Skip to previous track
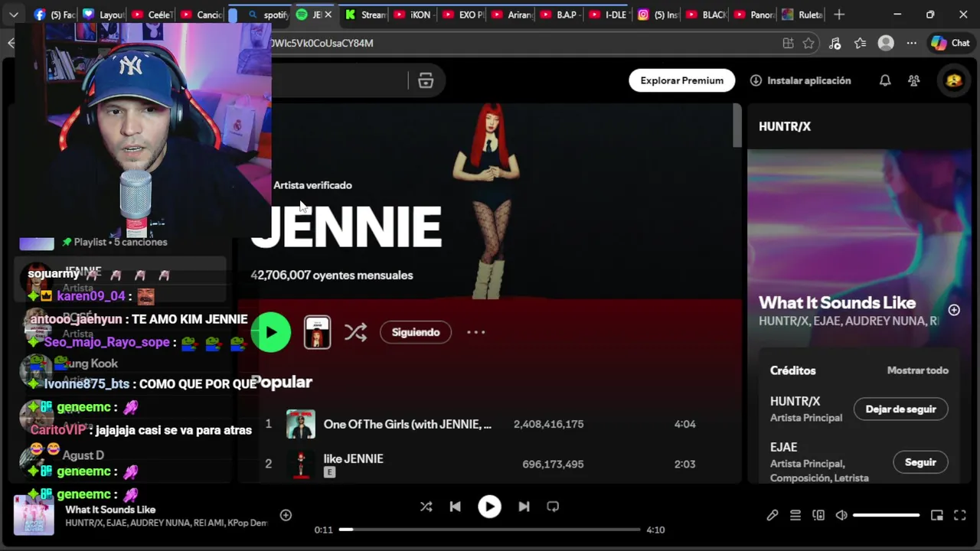This screenshot has height=551, width=980. tap(455, 507)
